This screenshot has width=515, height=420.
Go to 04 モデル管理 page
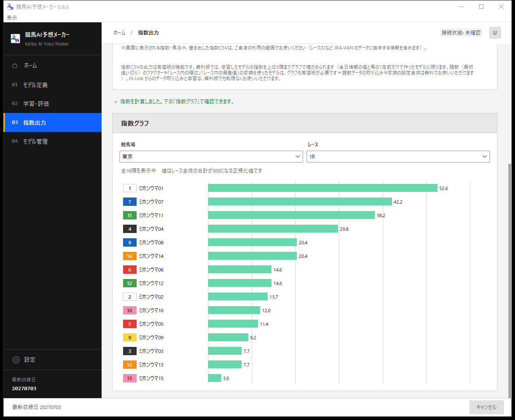(x=53, y=141)
